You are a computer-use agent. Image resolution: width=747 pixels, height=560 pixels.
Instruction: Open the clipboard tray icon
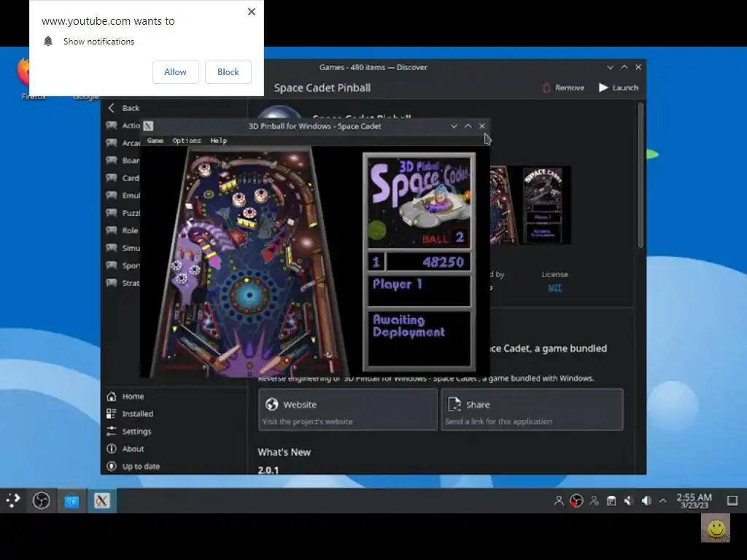point(611,500)
